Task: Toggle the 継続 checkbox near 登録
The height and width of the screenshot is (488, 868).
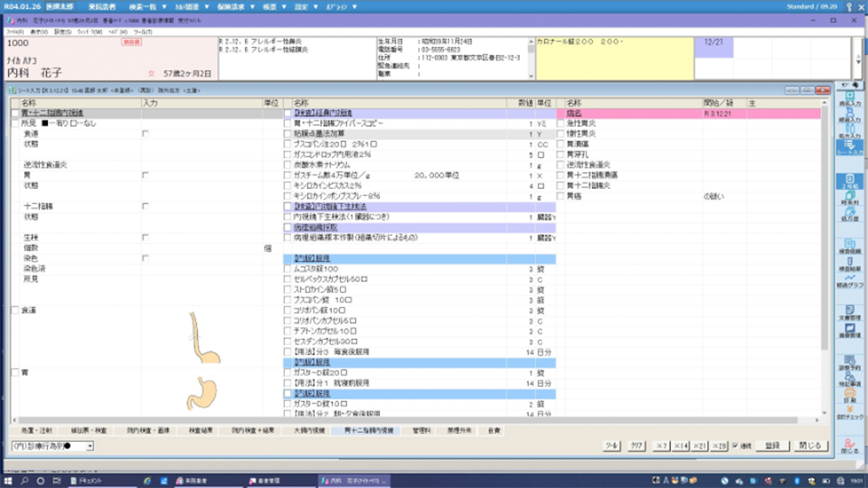Action: (x=734, y=446)
